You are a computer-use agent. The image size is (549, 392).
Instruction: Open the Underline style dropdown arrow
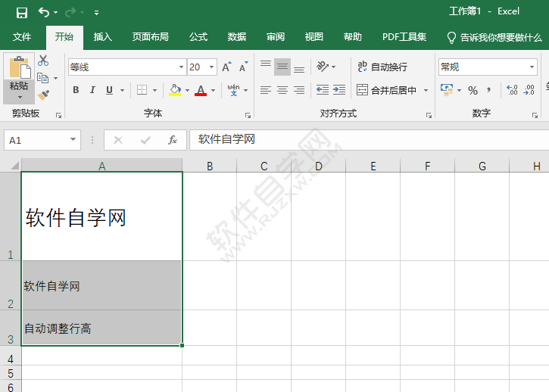tap(122, 90)
